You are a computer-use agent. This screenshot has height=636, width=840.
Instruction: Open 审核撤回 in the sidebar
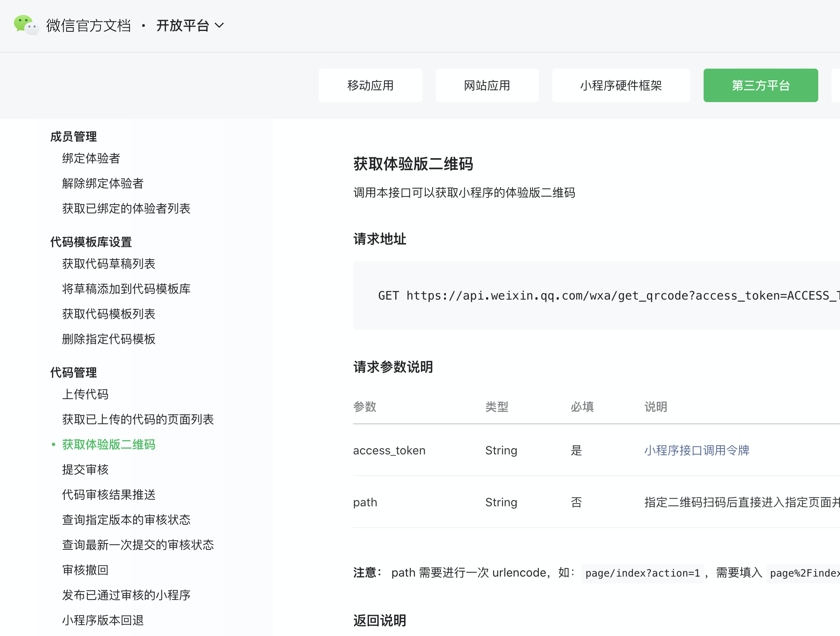tap(85, 570)
